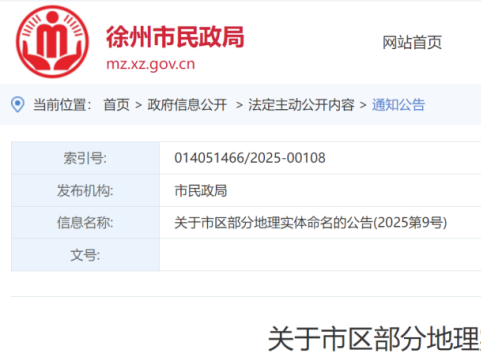Click the 文号 label cell

point(86,255)
